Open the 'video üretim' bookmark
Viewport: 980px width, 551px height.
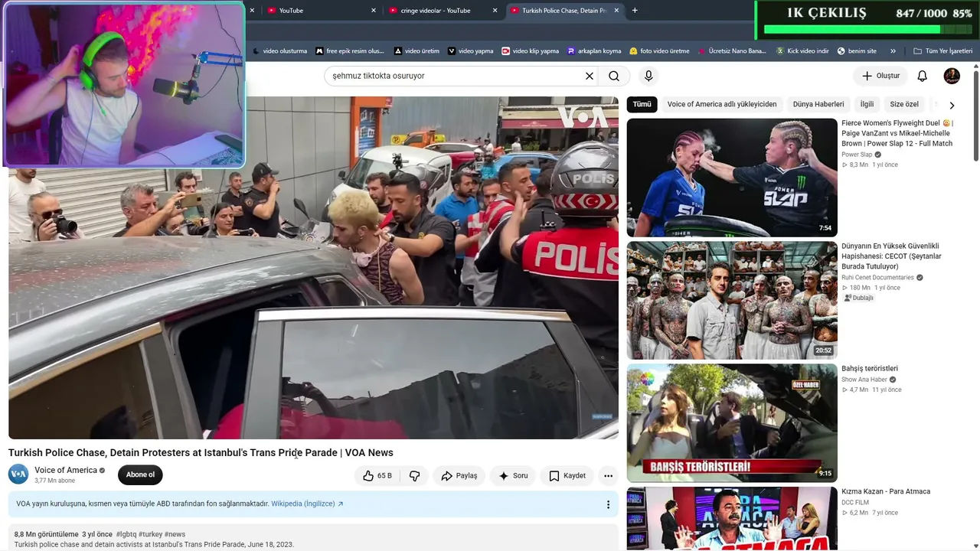416,51
